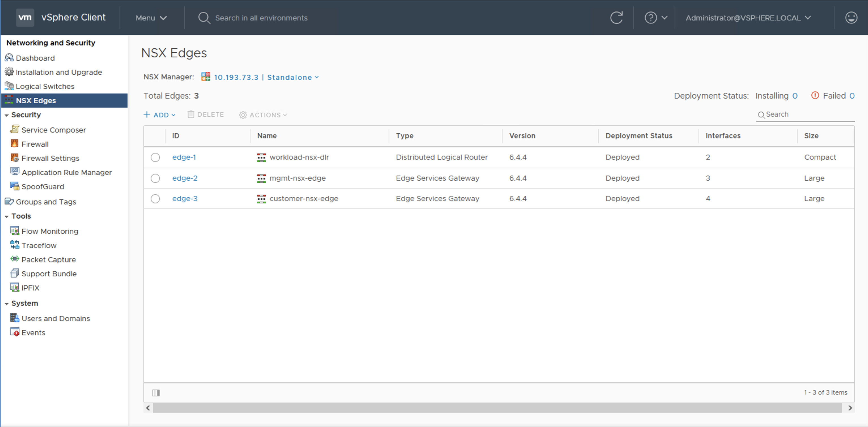
Task: Open the ADD dropdown
Action: [160, 115]
